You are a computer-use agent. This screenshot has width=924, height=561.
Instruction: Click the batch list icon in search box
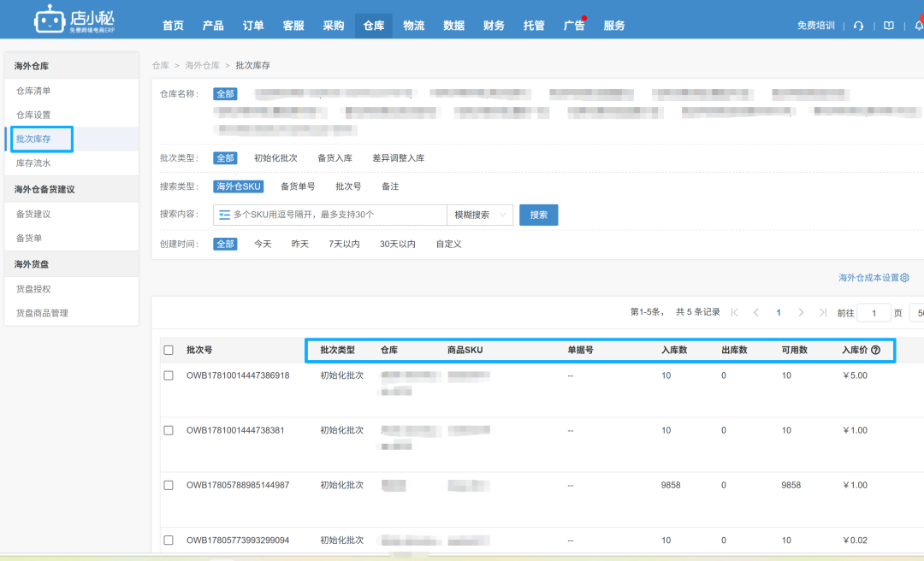[224, 215]
